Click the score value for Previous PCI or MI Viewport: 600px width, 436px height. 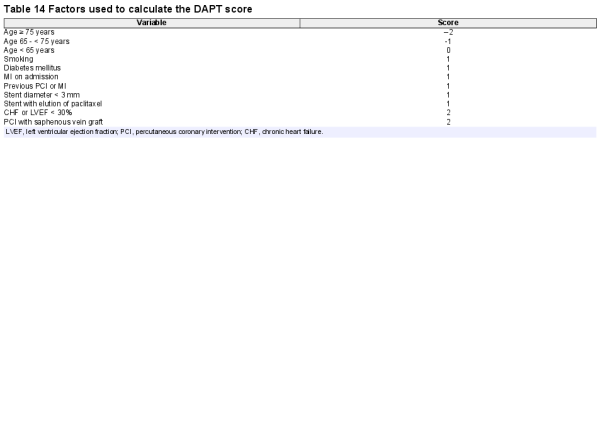[448, 86]
